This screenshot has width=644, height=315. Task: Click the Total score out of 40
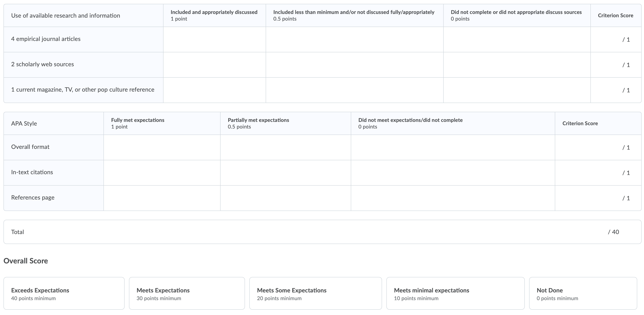coord(614,232)
